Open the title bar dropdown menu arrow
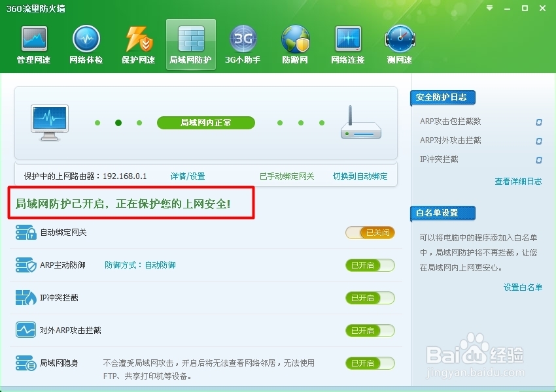The image size is (556, 392). (490, 8)
